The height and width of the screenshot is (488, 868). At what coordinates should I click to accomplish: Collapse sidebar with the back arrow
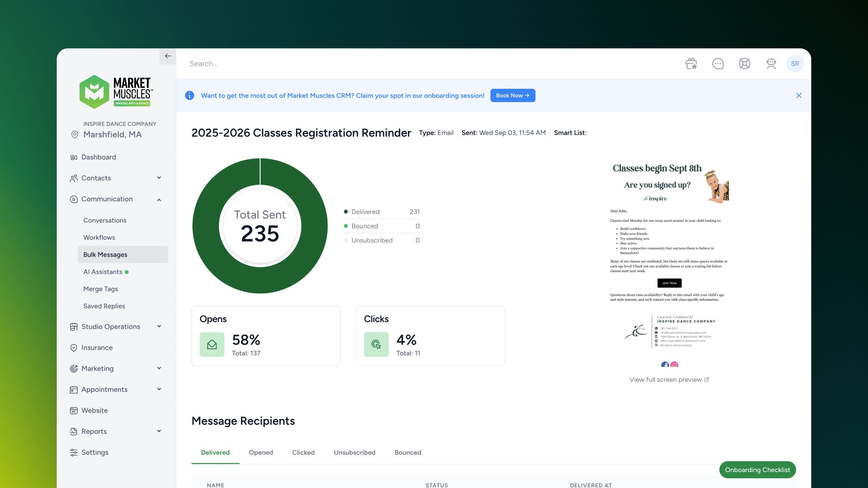click(168, 56)
